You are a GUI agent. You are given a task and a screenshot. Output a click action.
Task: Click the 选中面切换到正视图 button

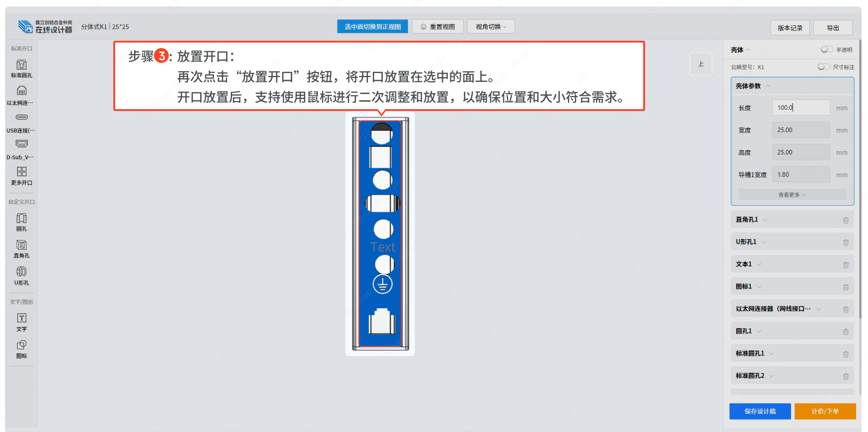coord(372,27)
